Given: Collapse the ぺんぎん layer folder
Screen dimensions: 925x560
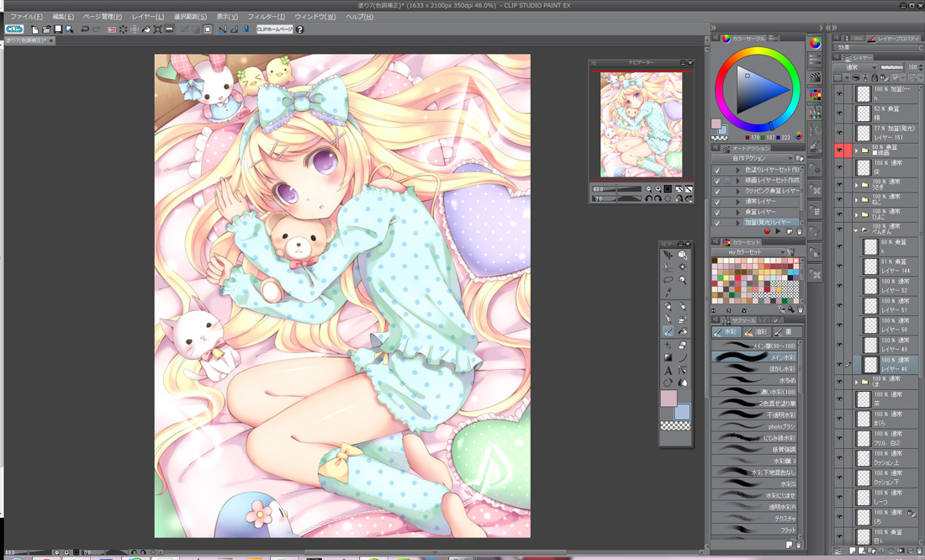Looking at the screenshot, I should [856, 230].
